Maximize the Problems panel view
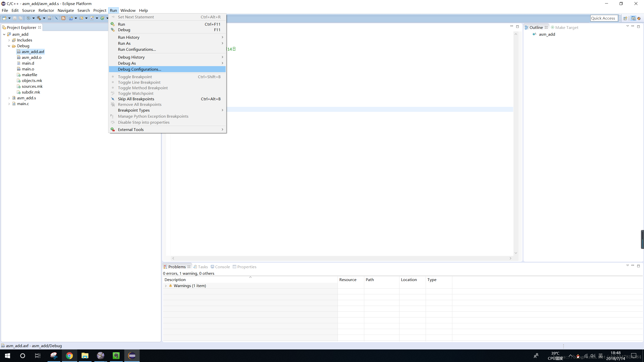644x362 pixels. pyautogui.click(x=638, y=266)
